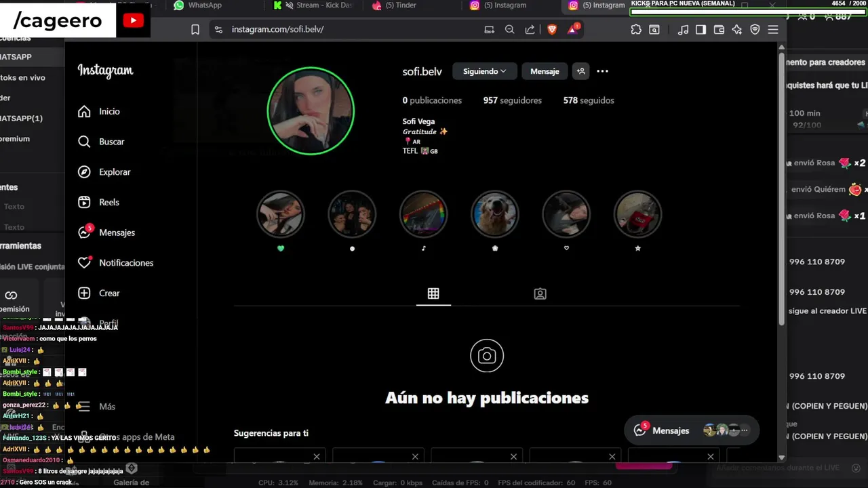Open browser main hamburger menu
Viewport: 868px width, 488px height.
(773, 30)
